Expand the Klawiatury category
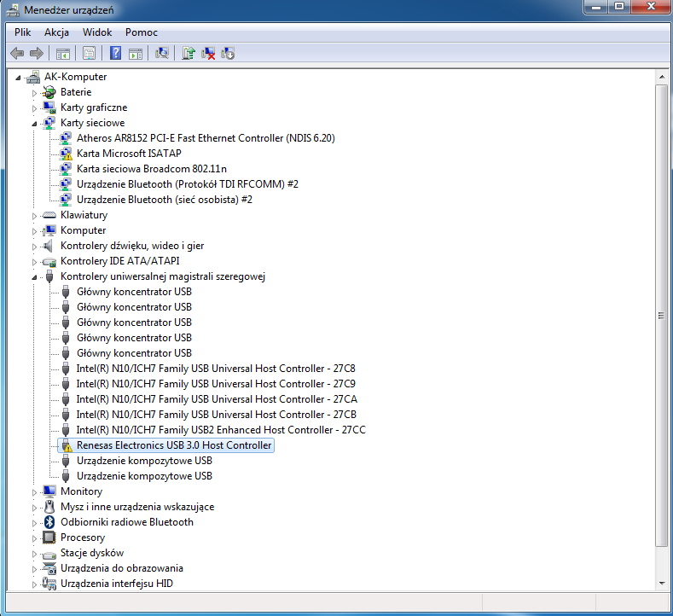The image size is (673, 616). tap(34, 216)
